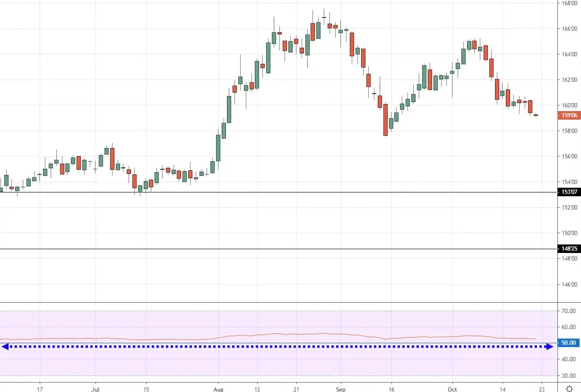The image size is (581, 392).
Task: Click the blue 50.00 RSI level label
Action: pyautogui.click(x=569, y=343)
